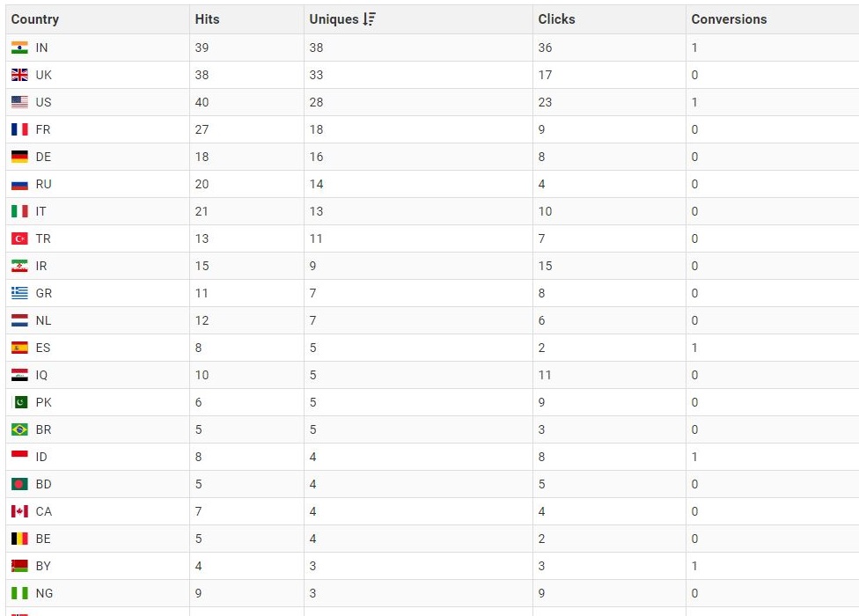Select the RU country row label
The image size is (859, 616).
(43, 184)
